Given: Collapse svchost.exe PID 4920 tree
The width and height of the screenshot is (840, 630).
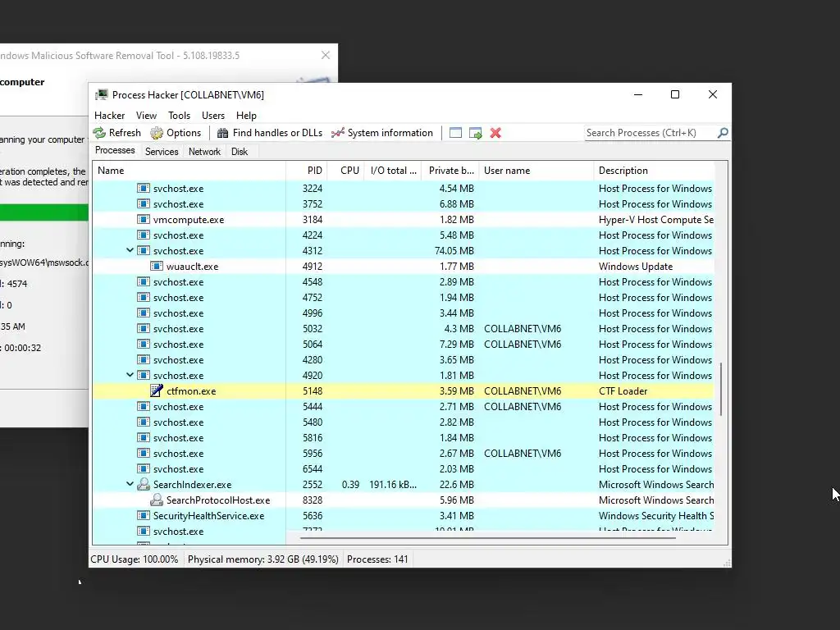Looking at the screenshot, I should click(x=130, y=375).
